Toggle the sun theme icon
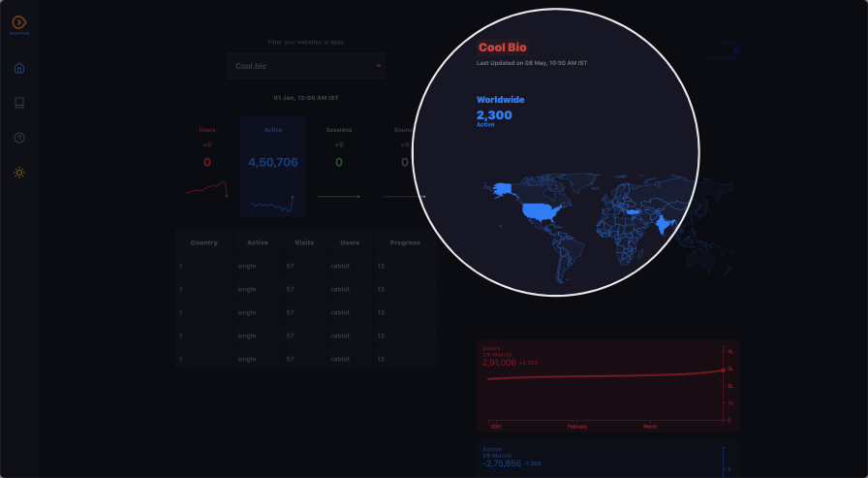Screen dimensions: 868x478 pos(19,173)
